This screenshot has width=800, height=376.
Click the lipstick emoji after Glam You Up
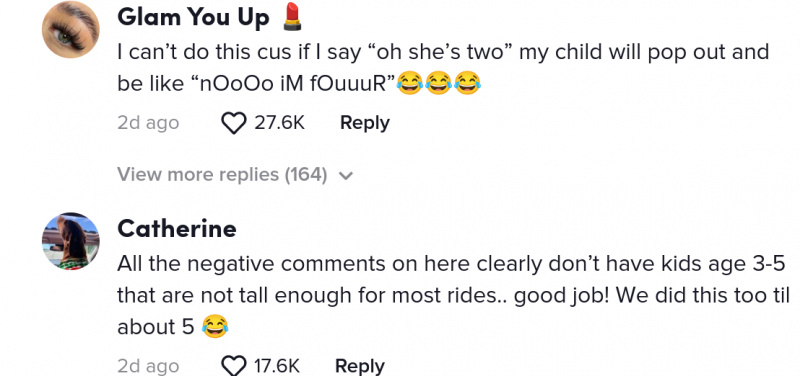pos(292,16)
